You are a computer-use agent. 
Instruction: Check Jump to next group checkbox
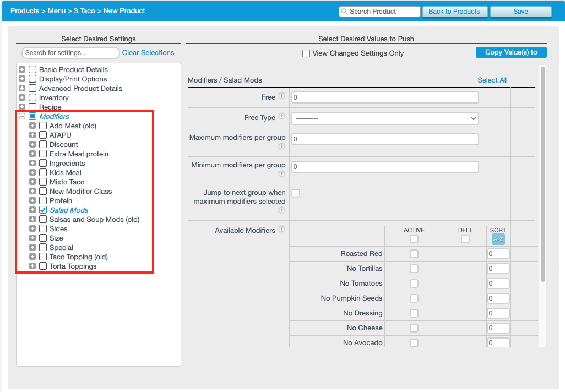click(x=296, y=193)
